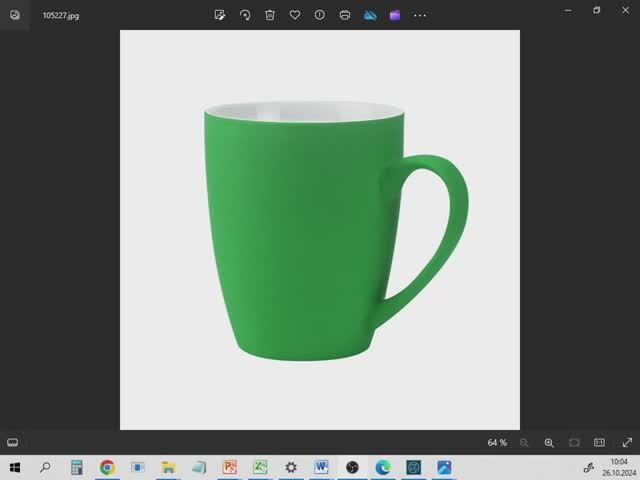Show image at actual size 1:1

(599, 442)
